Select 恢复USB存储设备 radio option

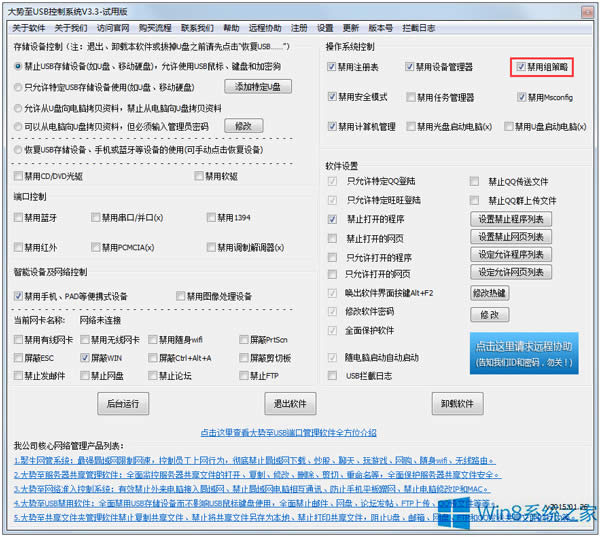pyautogui.click(x=18, y=150)
